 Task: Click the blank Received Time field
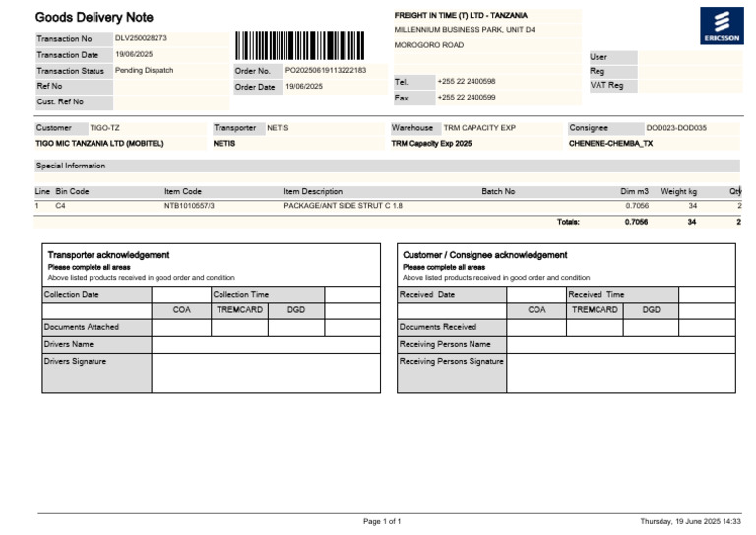707,295
